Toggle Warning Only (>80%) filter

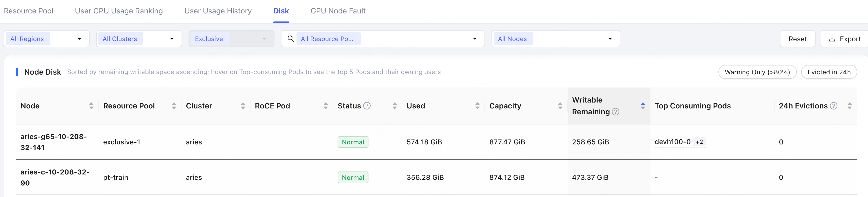point(757,72)
